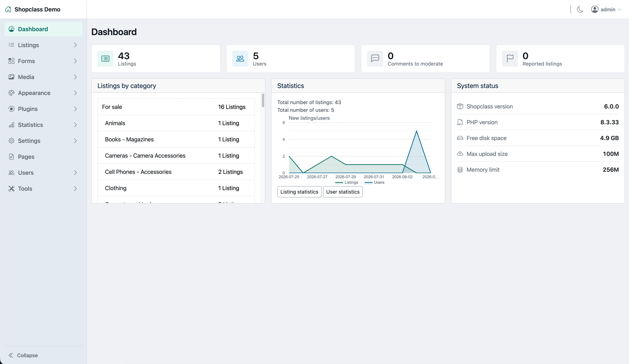Click the Shopclass Demo home icon
629x364 pixels.
pyautogui.click(x=8, y=9)
